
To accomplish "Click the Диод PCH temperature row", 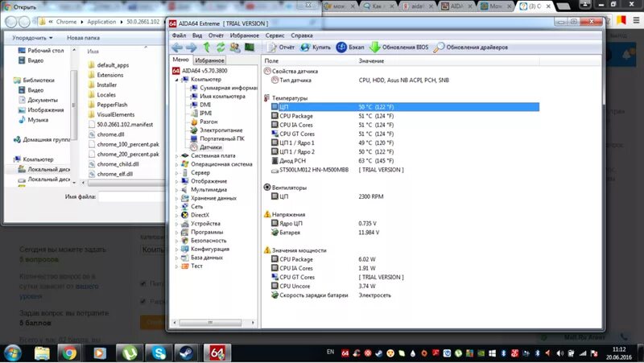I will point(405,160).
